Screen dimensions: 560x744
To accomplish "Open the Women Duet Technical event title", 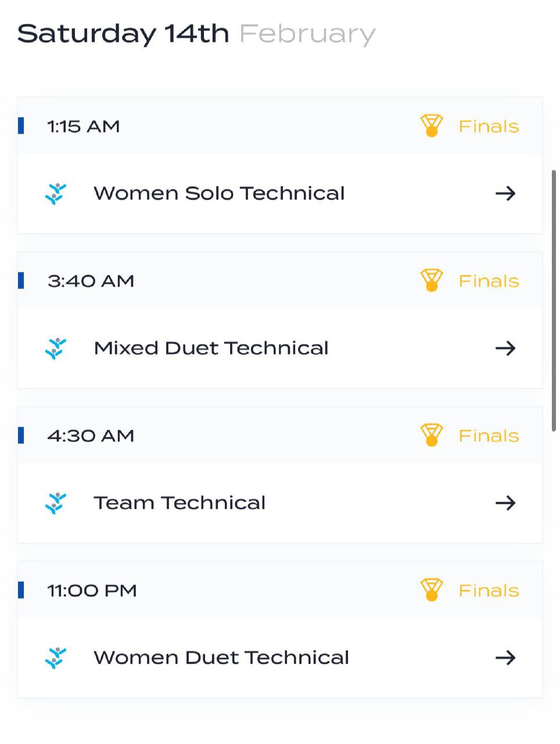I will point(221,657).
